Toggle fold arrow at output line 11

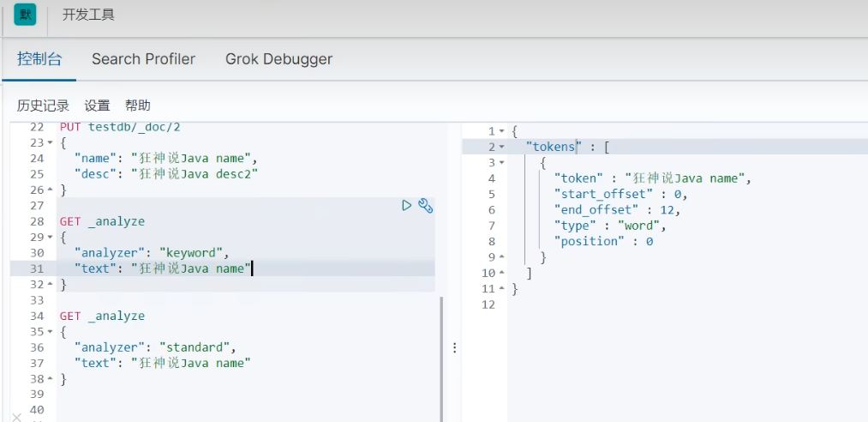point(501,289)
